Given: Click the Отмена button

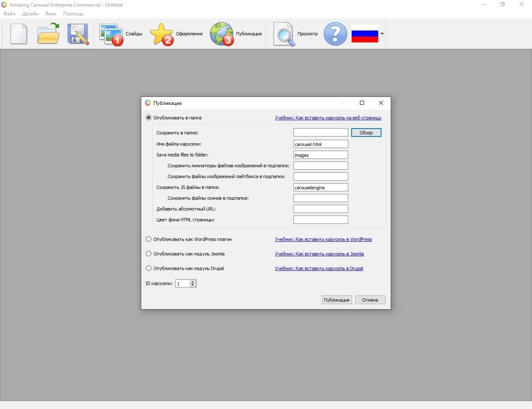Looking at the screenshot, I should pos(370,300).
